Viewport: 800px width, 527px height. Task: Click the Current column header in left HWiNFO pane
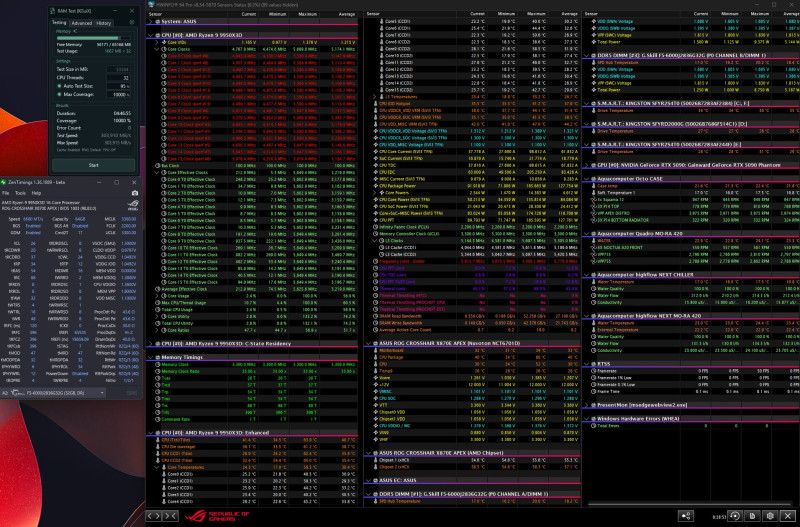pyautogui.click(x=249, y=14)
